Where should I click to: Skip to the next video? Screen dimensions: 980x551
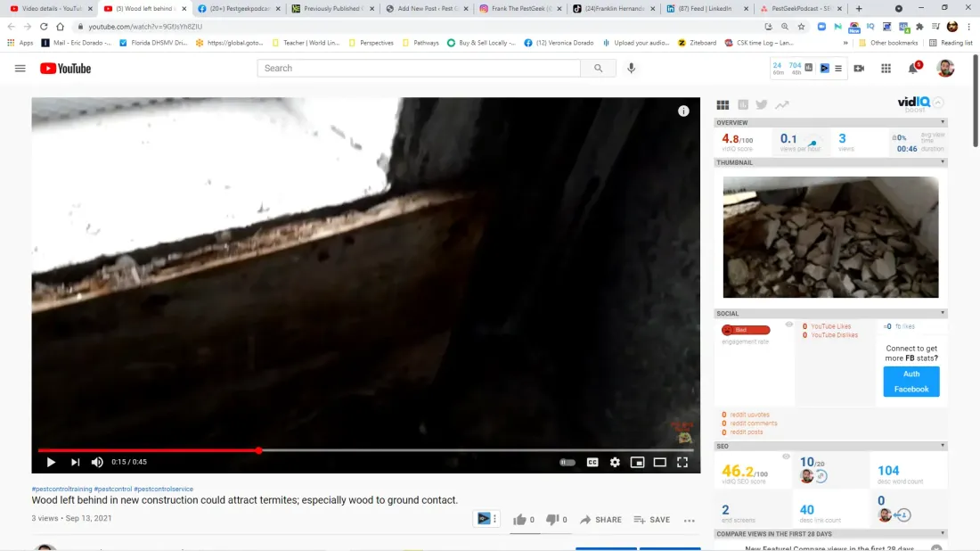[x=75, y=462]
